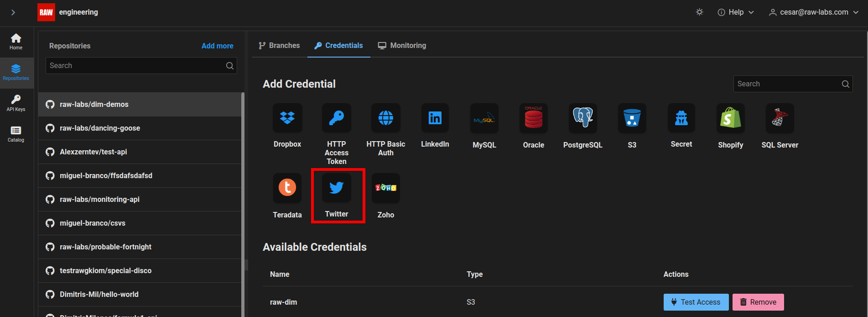Select the miguel-branco/csvs repository

coord(140,223)
